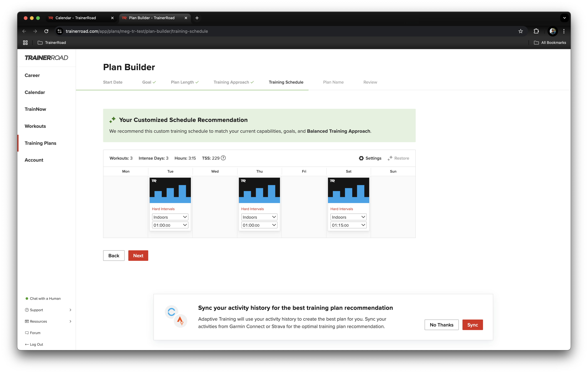Open the apps grid in bookmarks bar

25,42
